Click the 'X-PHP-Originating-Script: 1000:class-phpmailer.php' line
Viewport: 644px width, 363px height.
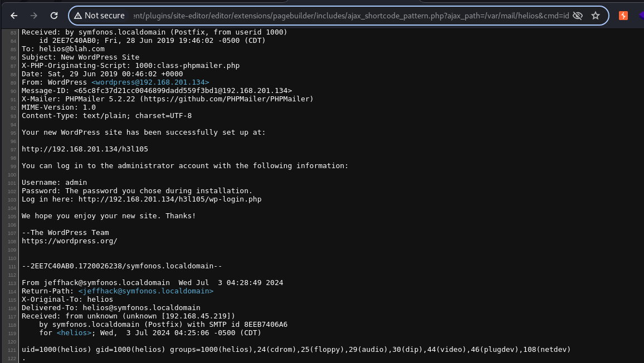coord(130,65)
